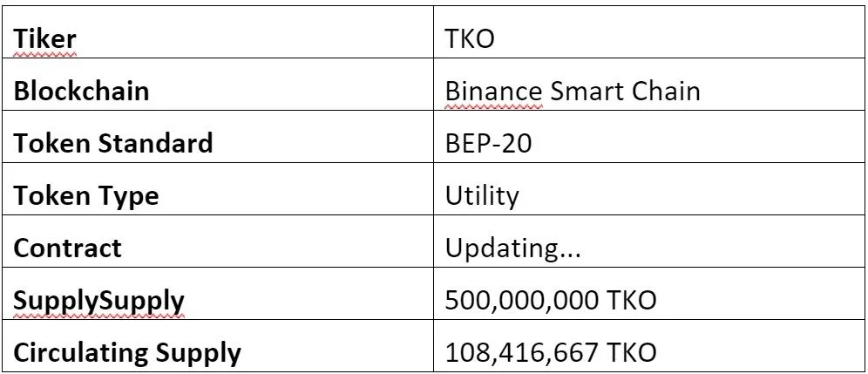
Task: Select the TKO value in the Tiker row
Action: (x=471, y=40)
